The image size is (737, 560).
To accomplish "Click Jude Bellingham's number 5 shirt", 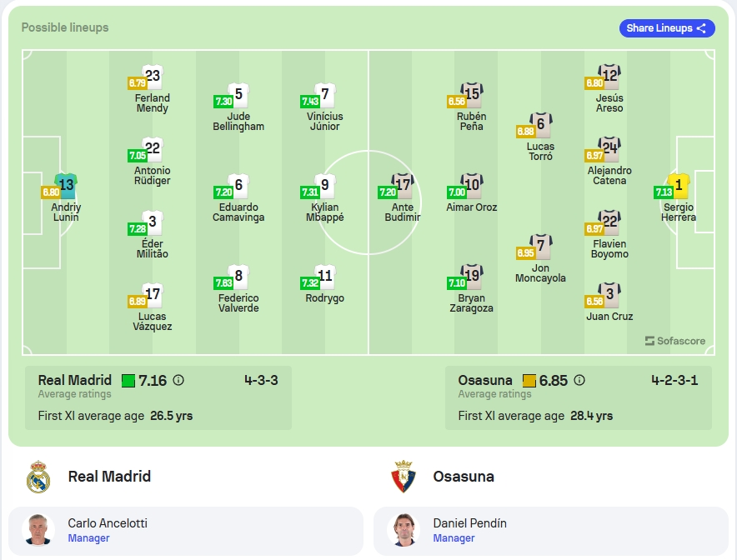I will click(x=238, y=95).
